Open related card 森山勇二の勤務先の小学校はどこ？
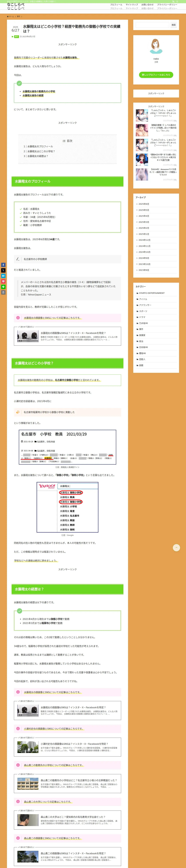Image resolution: width=186 pixels, height=868 pixels. point(68,783)
